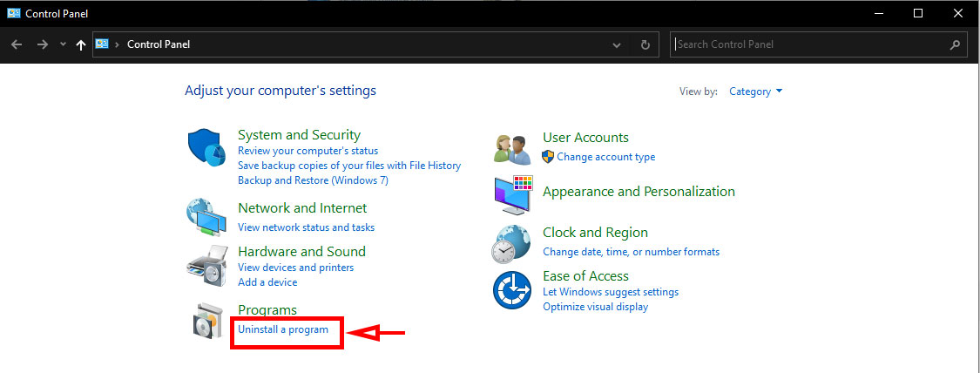This screenshot has height=373, width=980.
Task: Open View network status and tasks
Action: (x=307, y=227)
